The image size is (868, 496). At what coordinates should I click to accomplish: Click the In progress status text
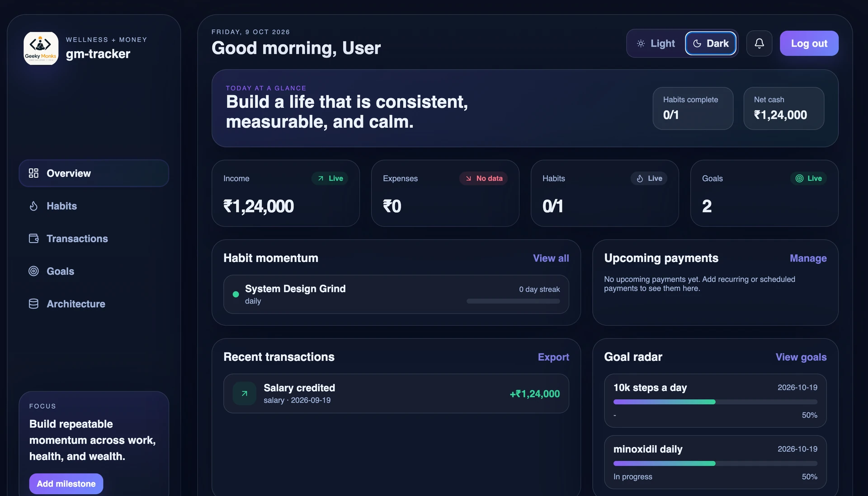click(x=633, y=477)
